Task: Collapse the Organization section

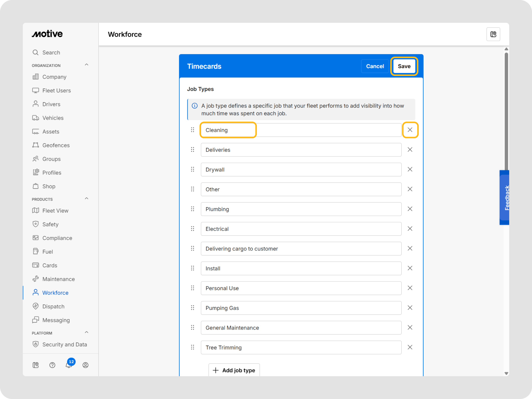Action: [87, 65]
